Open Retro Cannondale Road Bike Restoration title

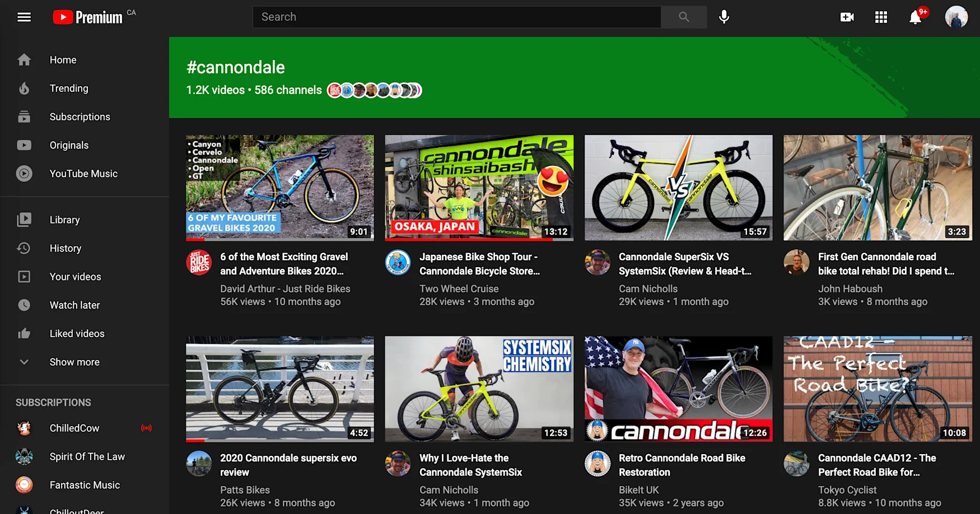point(682,465)
